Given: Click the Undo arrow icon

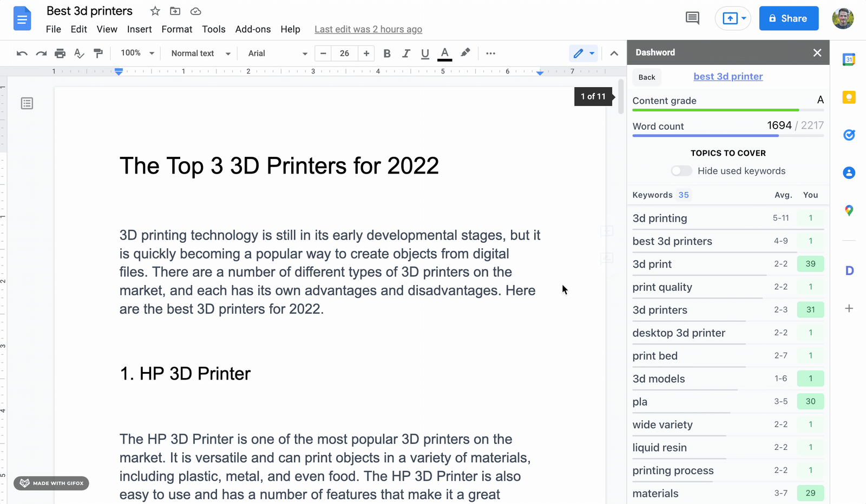Looking at the screenshot, I should [22, 53].
